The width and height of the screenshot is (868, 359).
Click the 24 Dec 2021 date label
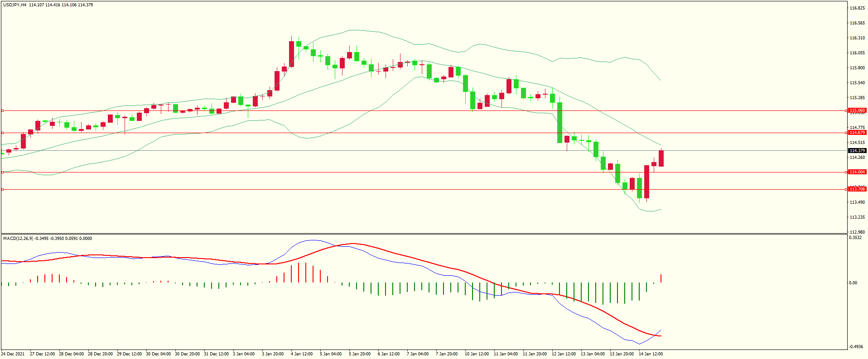tap(13, 354)
